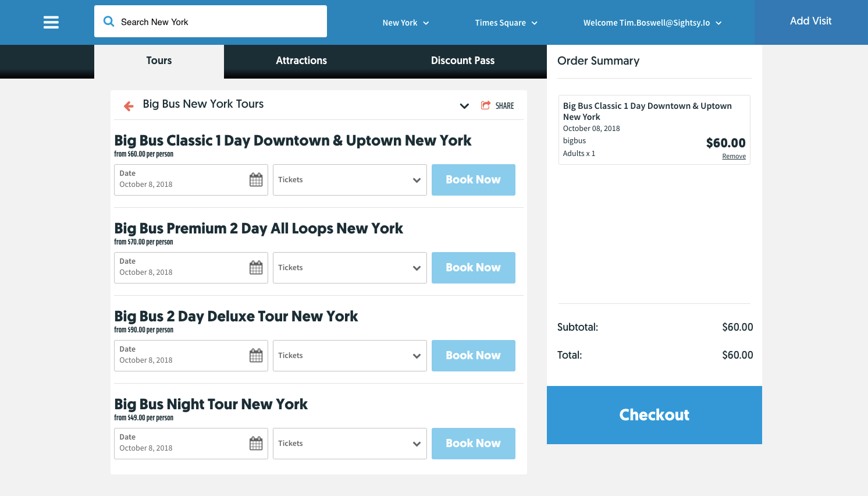Image resolution: width=868 pixels, height=496 pixels.
Task: Click the Checkout button
Action: pyautogui.click(x=654, y=415)
